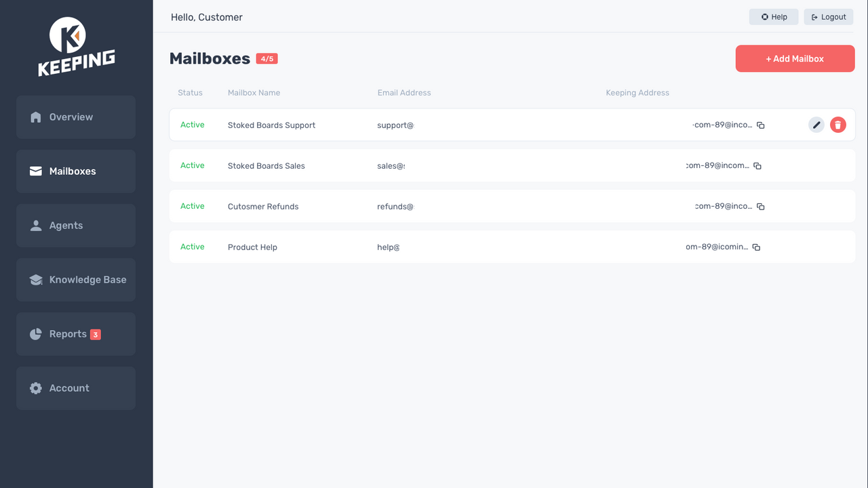
Task: Open the Reports section showing badge 3
Action: 96,333
